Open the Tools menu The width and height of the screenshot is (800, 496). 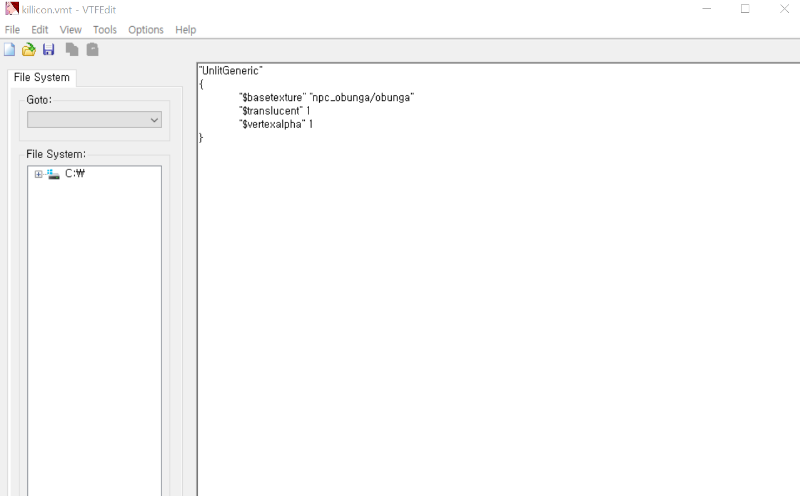tap(105, 30)
